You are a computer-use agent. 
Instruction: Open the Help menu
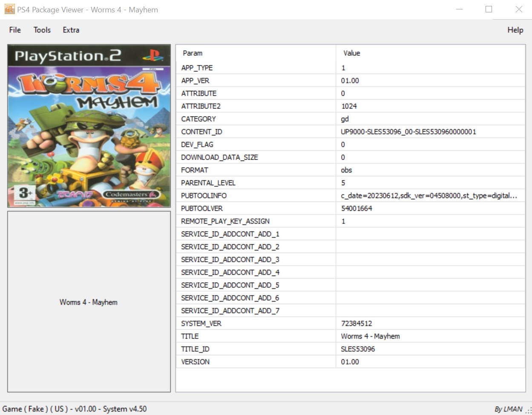[515, 30]
